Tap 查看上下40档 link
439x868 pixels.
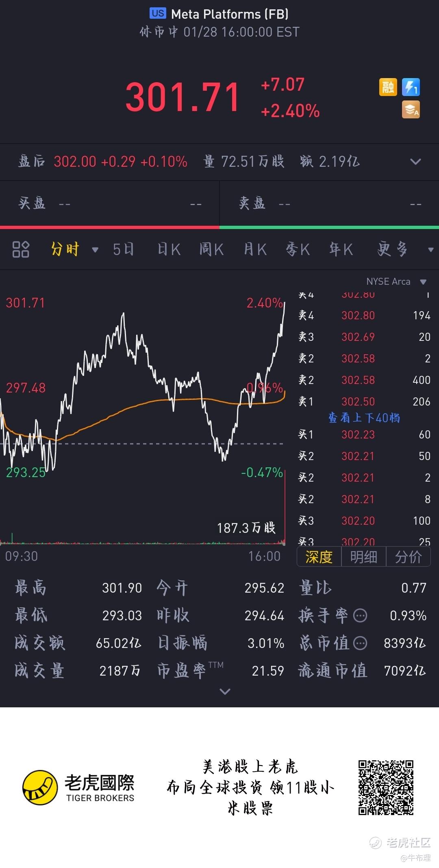coord(364,418)
